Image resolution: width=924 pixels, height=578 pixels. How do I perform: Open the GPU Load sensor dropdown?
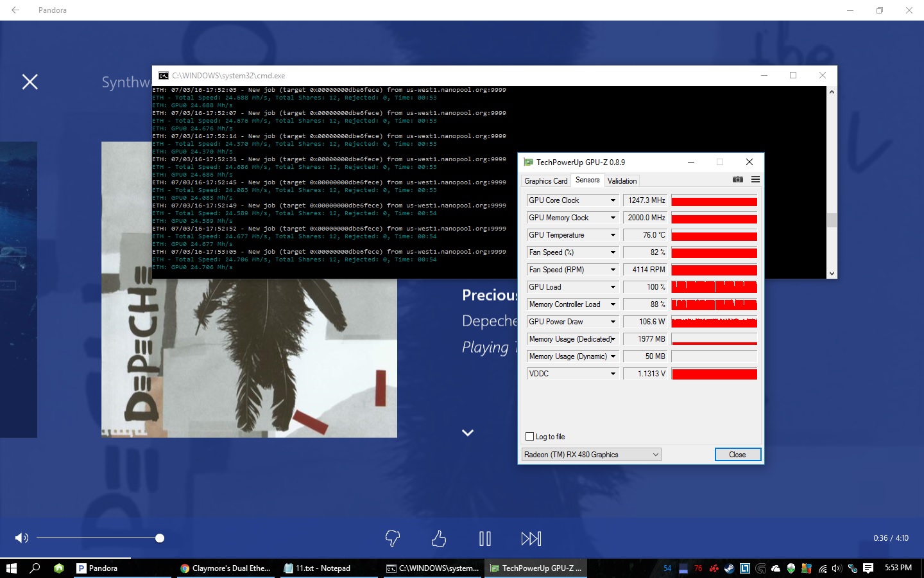tap(612, 287)
